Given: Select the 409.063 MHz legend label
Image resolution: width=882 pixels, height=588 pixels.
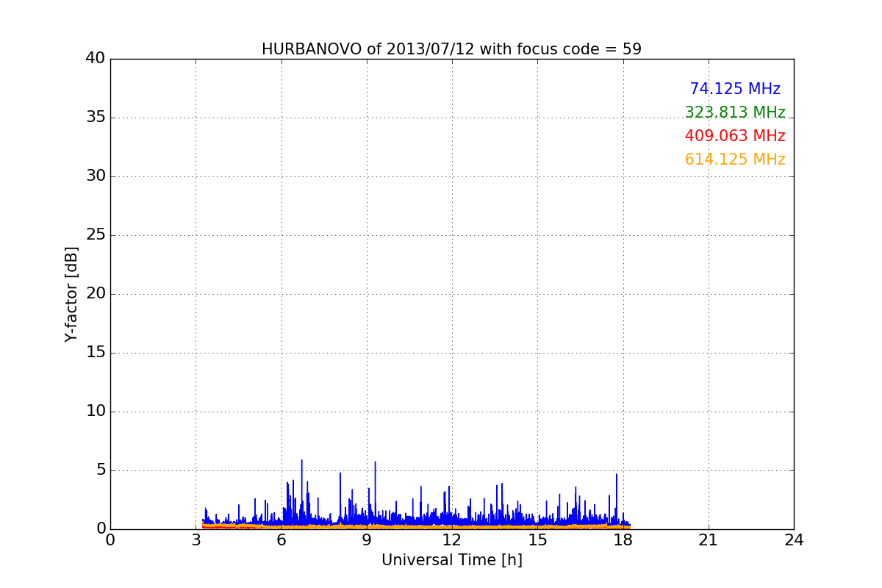Looking at the screenshot, I should (735, 136).
